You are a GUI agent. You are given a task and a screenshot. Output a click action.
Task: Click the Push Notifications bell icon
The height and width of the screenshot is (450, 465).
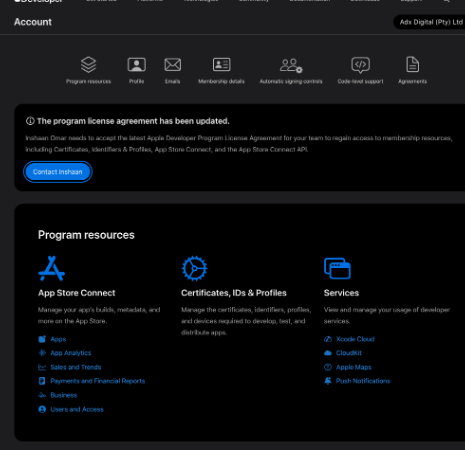click(x=328, y=381)
